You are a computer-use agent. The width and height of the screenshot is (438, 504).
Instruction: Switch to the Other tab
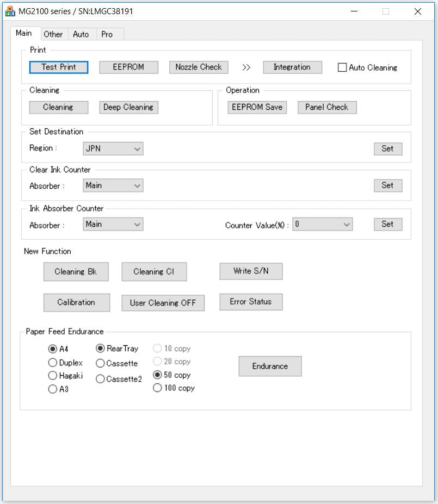tap(53, 34)
